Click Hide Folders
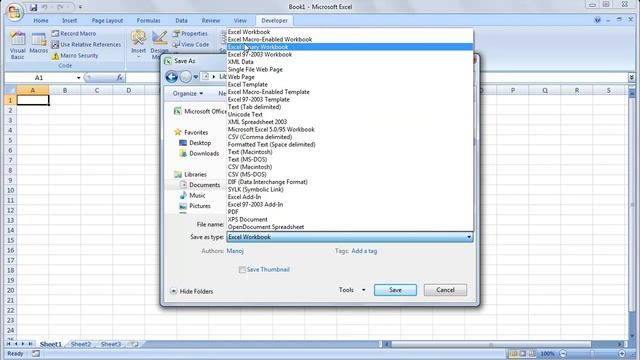The image size is (640, 360). point(191,291)
